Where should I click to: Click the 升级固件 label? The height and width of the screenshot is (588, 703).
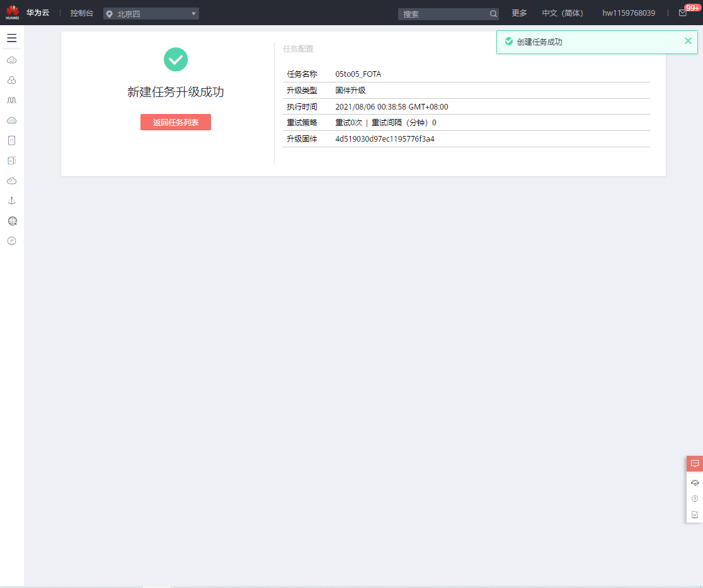click(302, 139)
